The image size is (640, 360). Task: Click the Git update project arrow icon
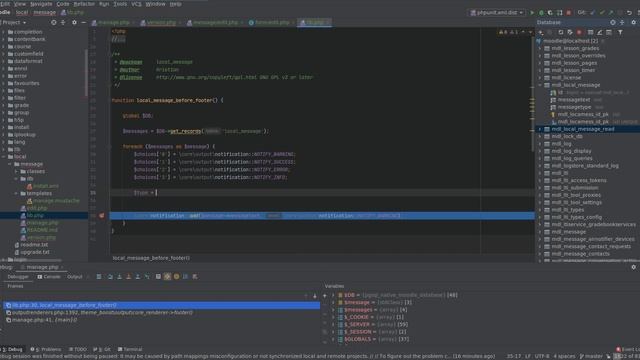[593, 13]
